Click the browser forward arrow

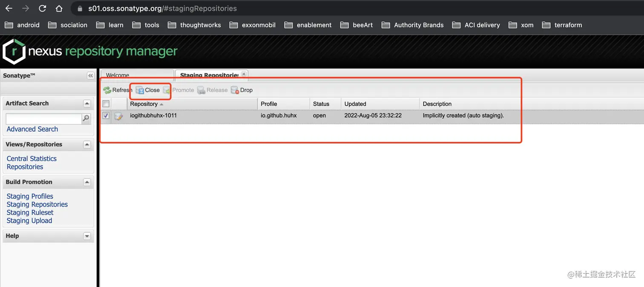pos(26,8)
